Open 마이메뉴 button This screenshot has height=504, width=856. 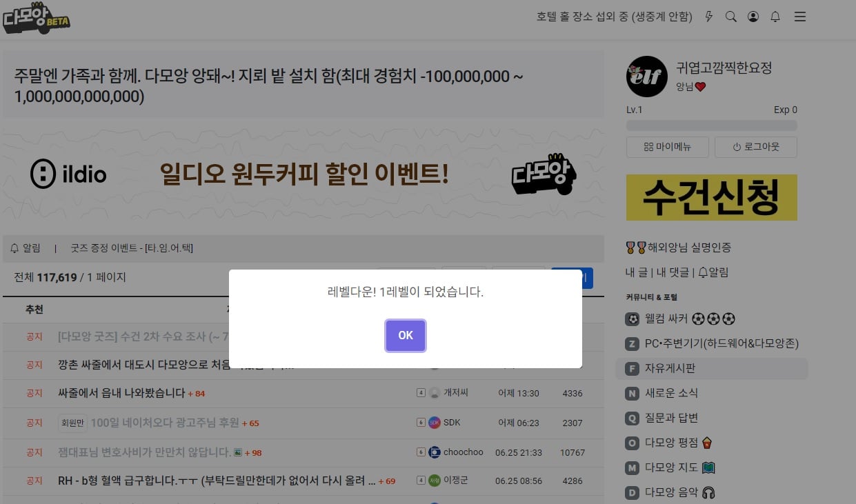point(667,147)
